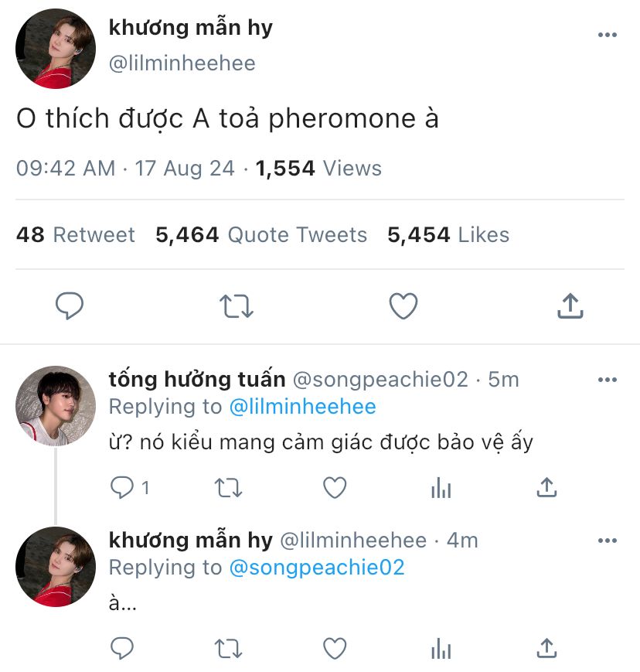View analytics for songpeachie02's reply

(x=441, y=487)
